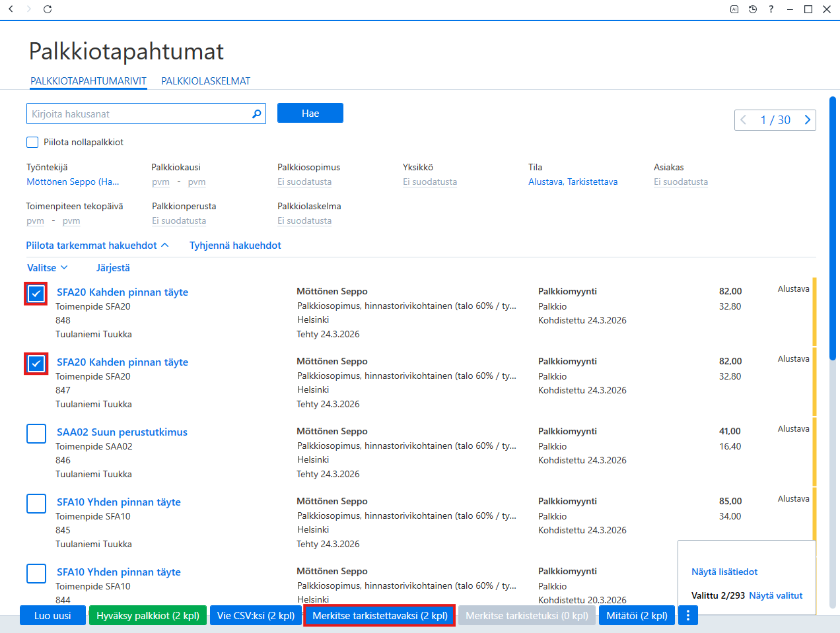Open the help question mark icon
Image resolution: width=840 pixels, height=633 pixels.
[771, 9]
